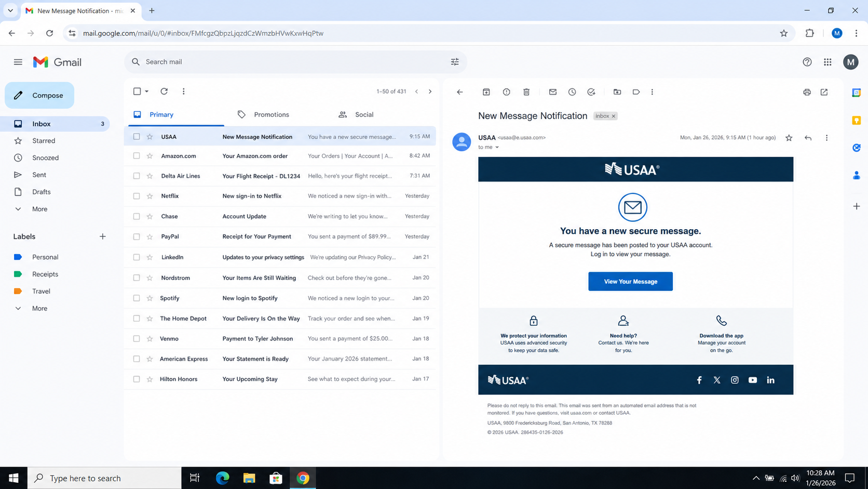868x489 pixels.
Task: Add the open email to Tasks
Action: click(591, 92)
